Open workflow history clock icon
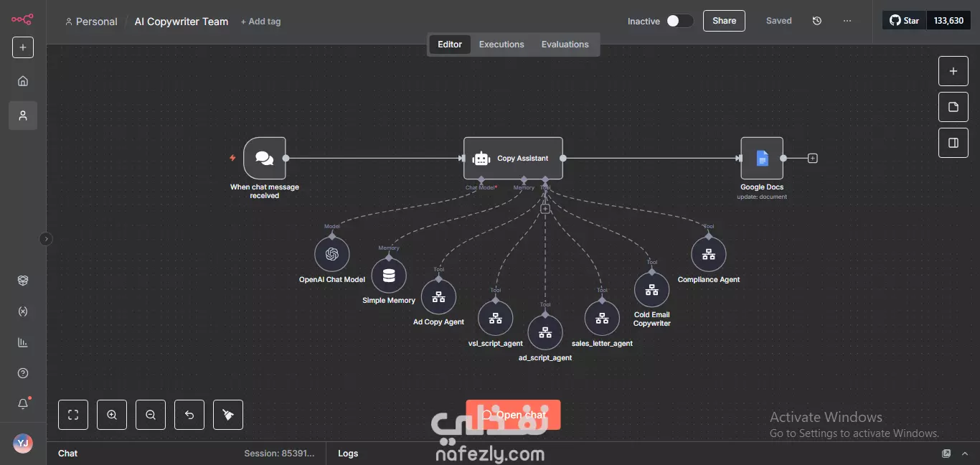Screen dimensions: 980x465 click(x=816, y=21)
